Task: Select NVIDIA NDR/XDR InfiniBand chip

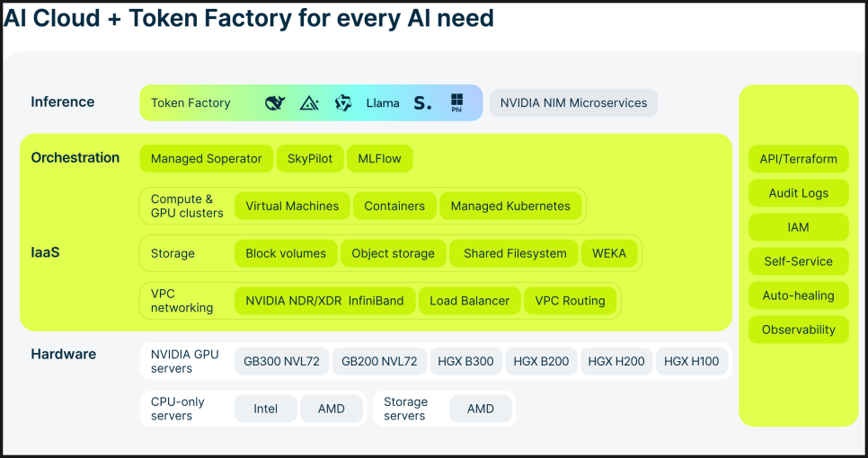Action: [x=324, y=301]
